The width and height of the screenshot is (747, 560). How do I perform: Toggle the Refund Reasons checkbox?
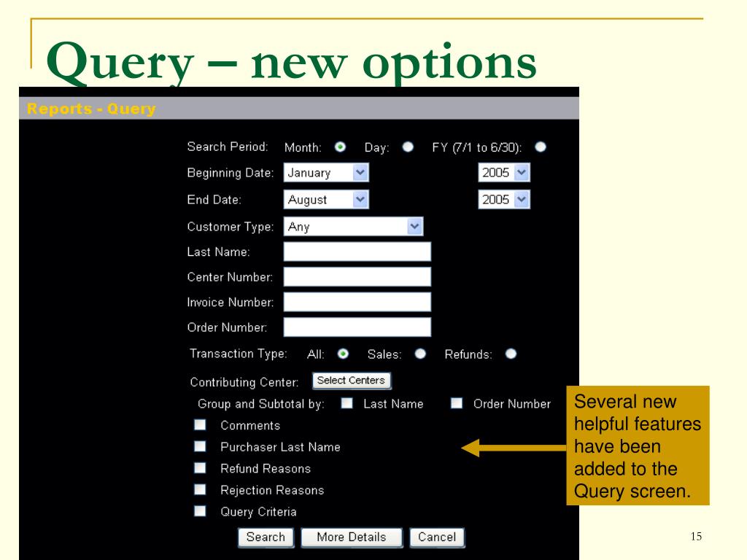click(200, 468)
